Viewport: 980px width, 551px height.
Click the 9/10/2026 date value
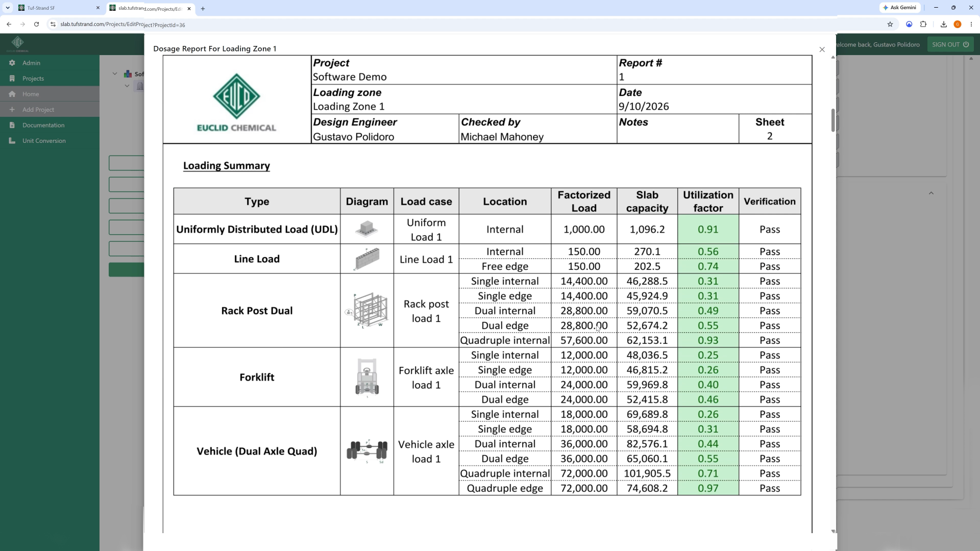point(644,107)
